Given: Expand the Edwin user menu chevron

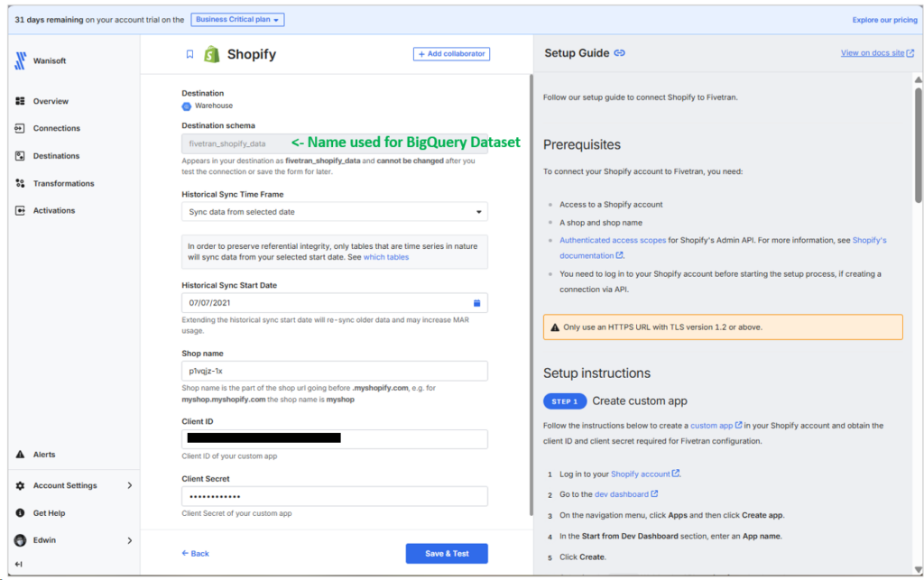Looking at the screenshot, I should tap(130, 540).
